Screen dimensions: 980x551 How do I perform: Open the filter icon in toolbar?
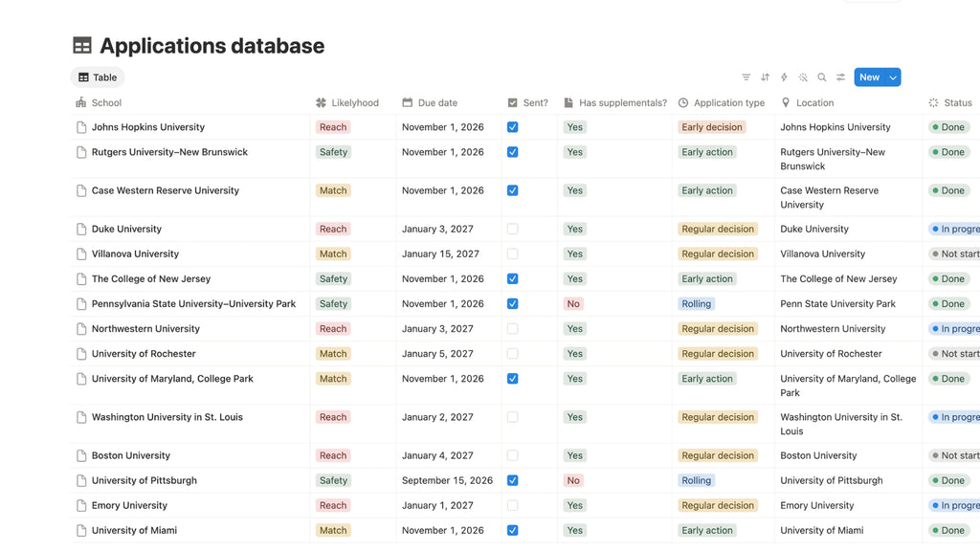[x=746, y=77]
